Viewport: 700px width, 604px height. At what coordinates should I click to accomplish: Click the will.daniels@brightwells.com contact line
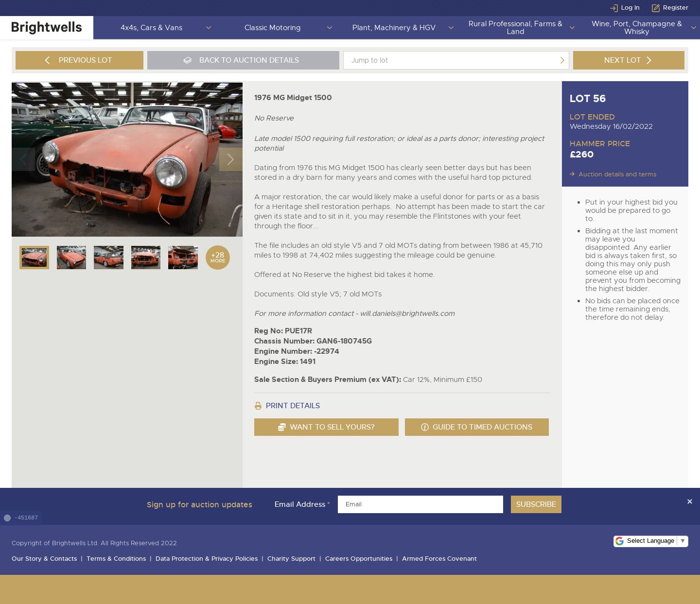click(354, 313)
